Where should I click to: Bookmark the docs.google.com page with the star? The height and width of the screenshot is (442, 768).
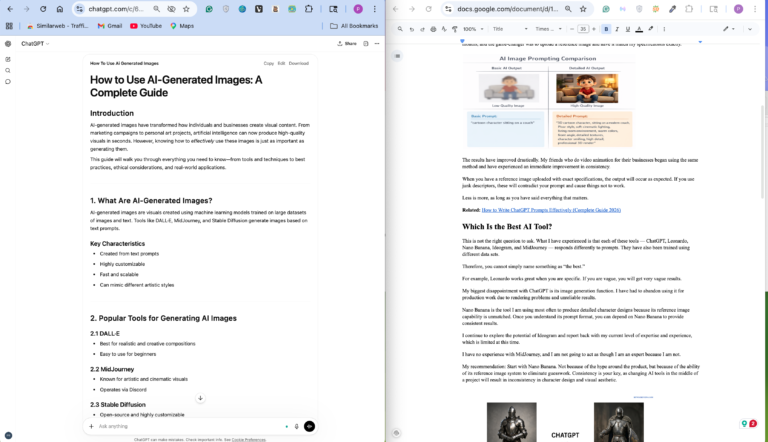583,9
